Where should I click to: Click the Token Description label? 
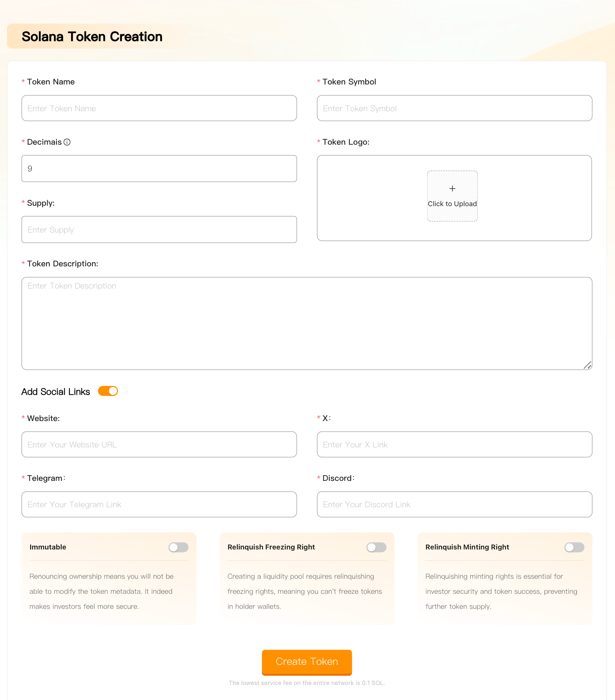[63, 264]
